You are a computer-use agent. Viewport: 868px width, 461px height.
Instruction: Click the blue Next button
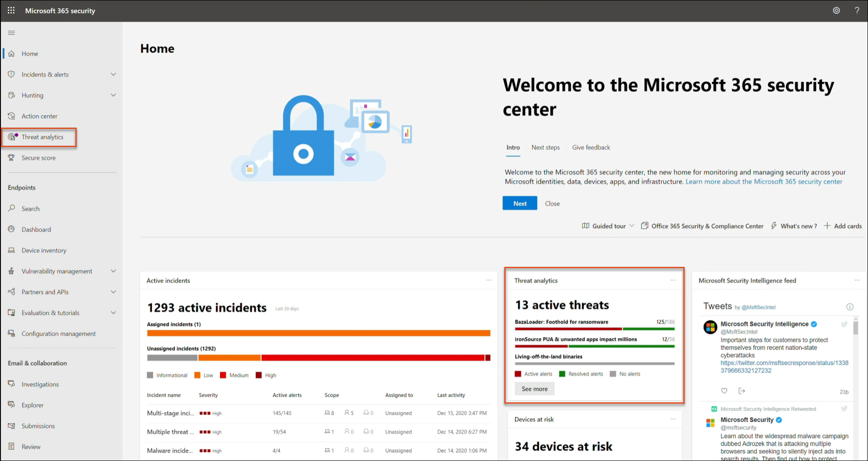tap(520, 203)
